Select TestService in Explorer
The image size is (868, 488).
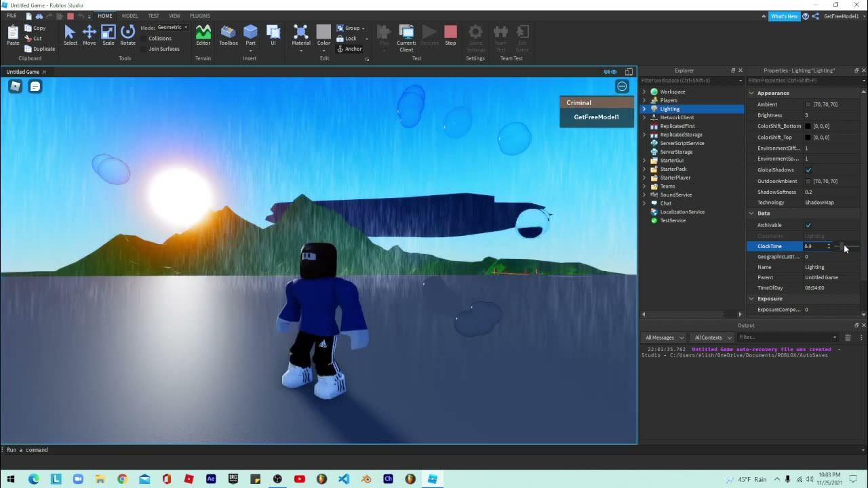click(673, 220)
